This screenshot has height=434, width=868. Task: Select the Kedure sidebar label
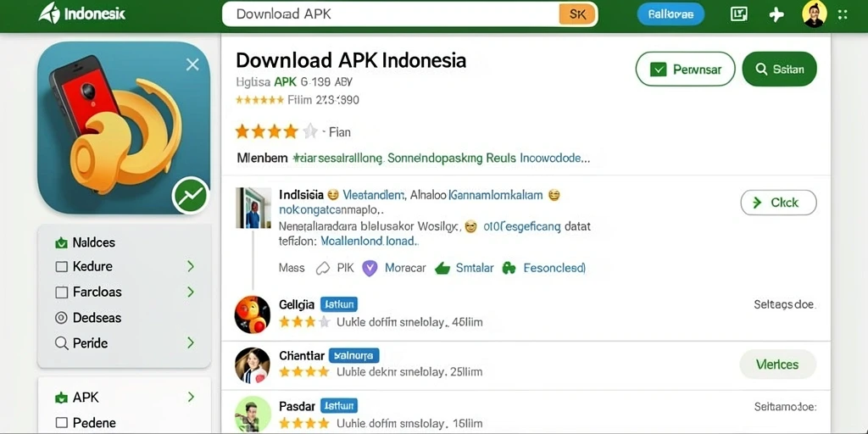point(92,267)
